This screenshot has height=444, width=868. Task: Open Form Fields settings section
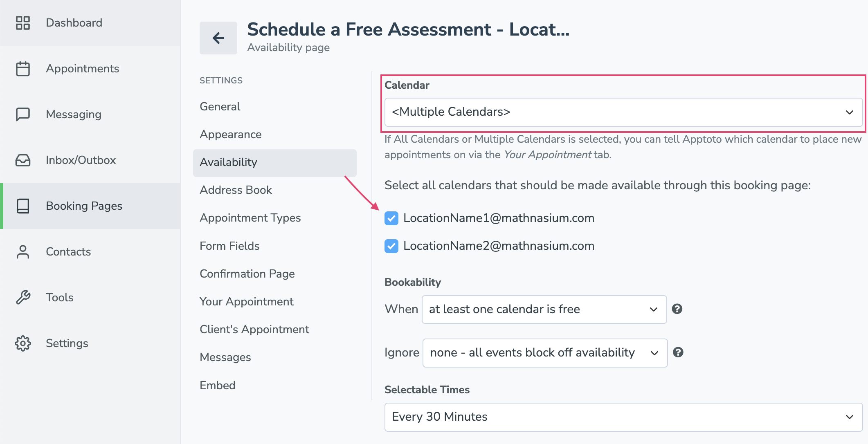click(x=229, y=246)
